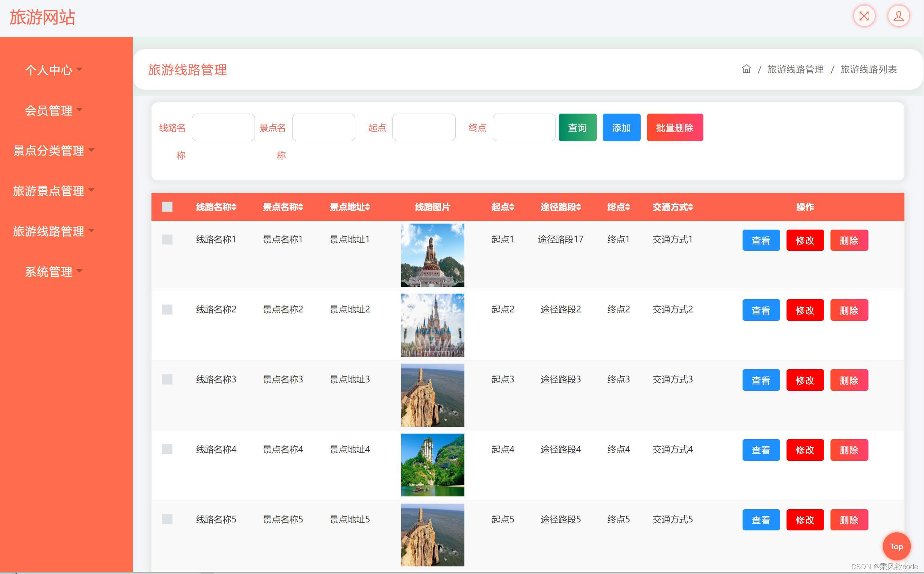
Task: Open the user avatar icon top right
Action: click(x=898, y=16)
